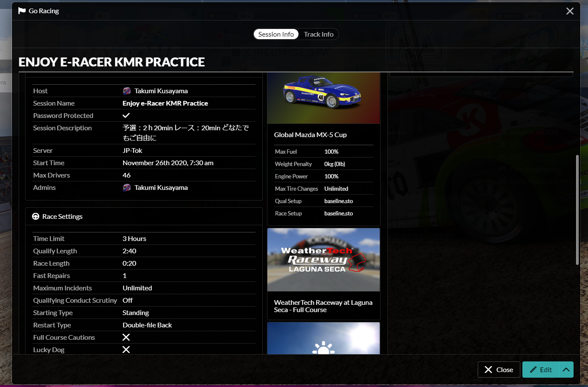Click the Lucky Dog X mark
Screen dimensions: 588x387
tap(126, 350)
